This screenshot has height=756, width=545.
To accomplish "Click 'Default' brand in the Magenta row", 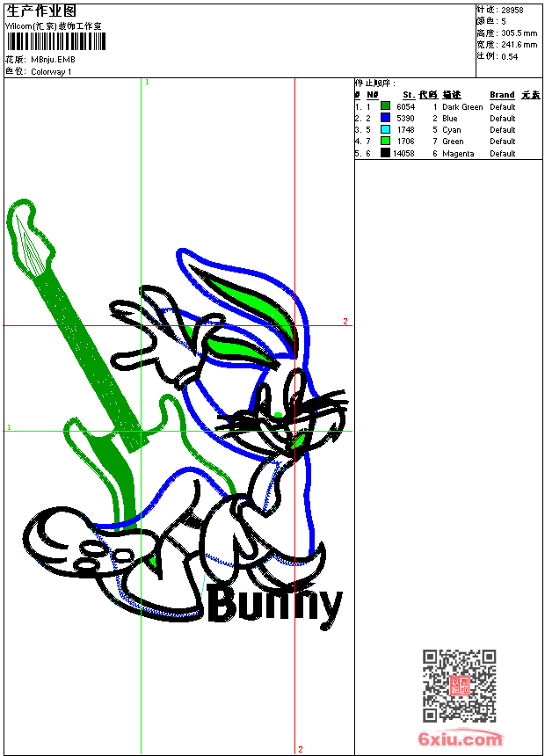I will click(x=503, y=154).
